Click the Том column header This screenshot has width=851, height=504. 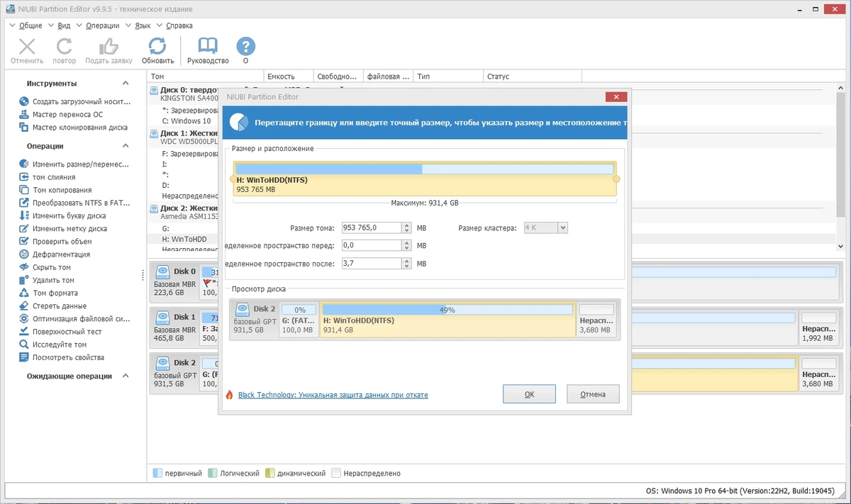(206, 77)
